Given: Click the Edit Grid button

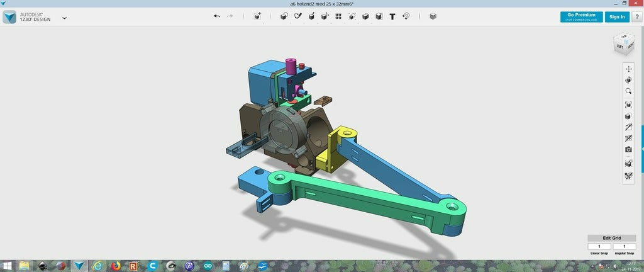Looking at the screenshot, I should click(612, 238).
